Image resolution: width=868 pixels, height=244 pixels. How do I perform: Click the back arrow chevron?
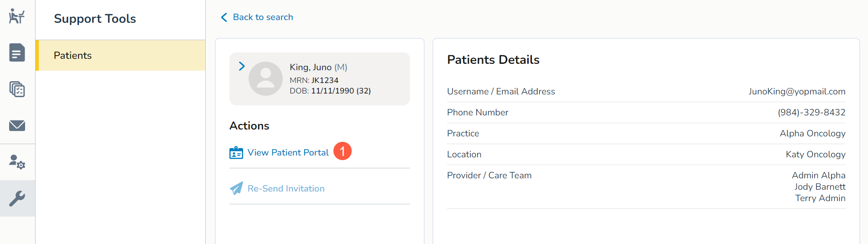coord(224,17)
